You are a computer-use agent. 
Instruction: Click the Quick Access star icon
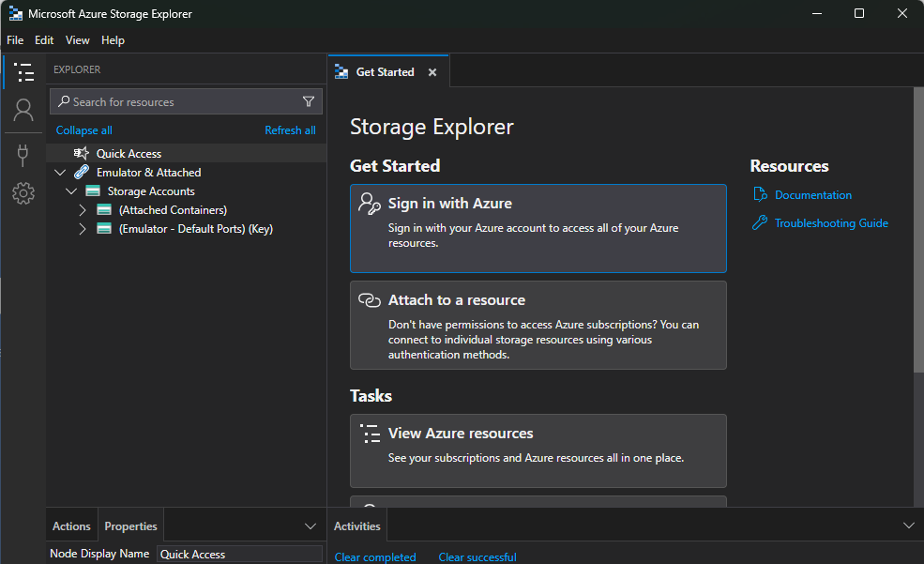coord(82,153)
